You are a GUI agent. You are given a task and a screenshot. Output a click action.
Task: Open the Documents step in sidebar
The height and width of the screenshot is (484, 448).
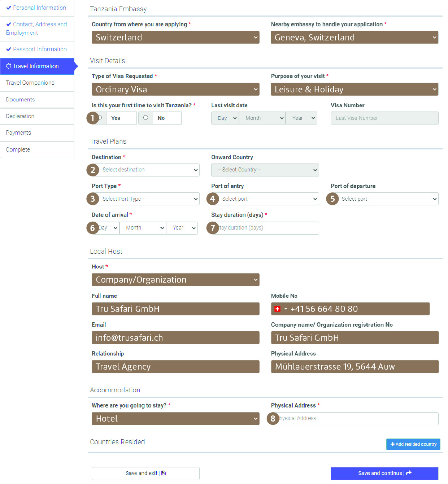click(21, 100)
